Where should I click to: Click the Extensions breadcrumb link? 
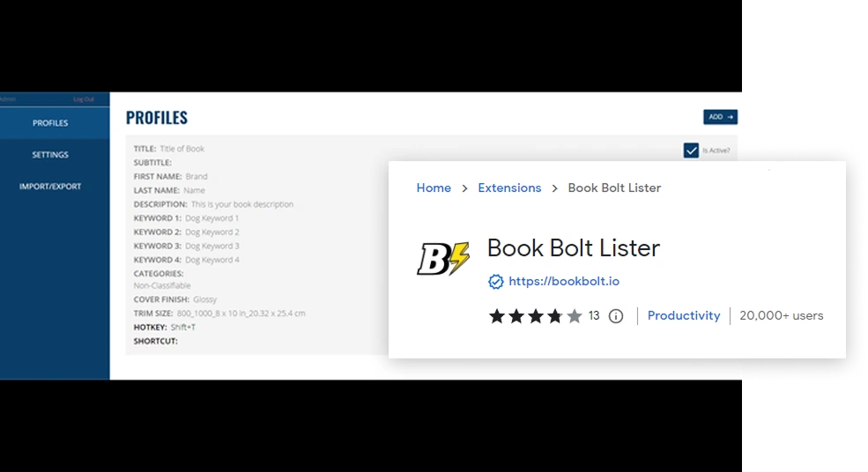(x=509, y=188)
